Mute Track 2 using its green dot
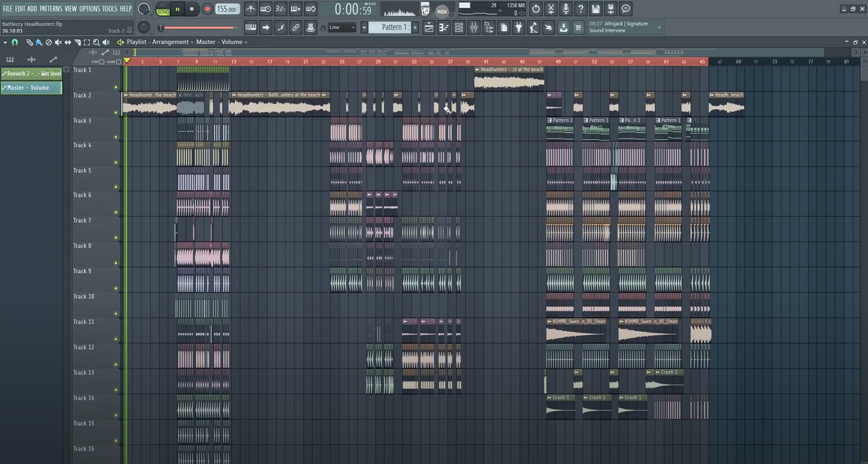 click(x=116, y=112)
